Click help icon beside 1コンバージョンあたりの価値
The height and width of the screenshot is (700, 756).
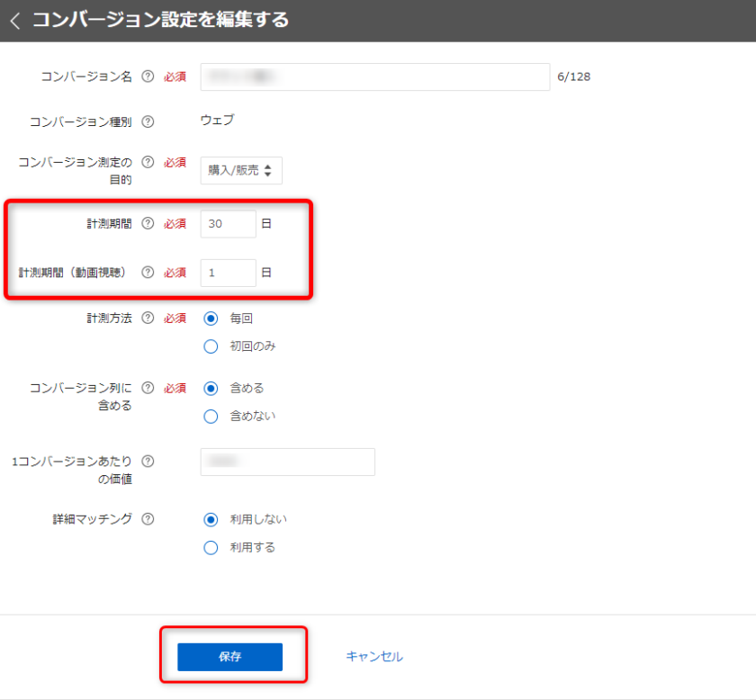point(148,462)
